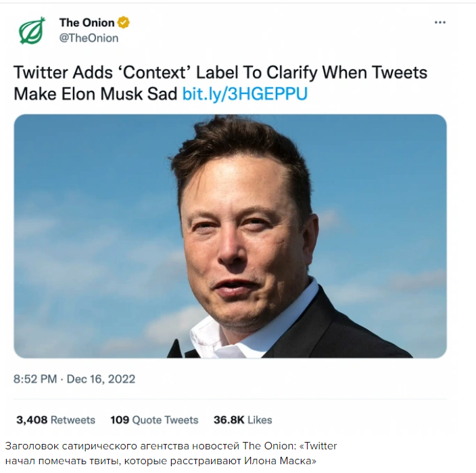The width and height of the screenshot is (476, 473).
Task: Open the three-dot more options menu
Action: tap(440, 22)
